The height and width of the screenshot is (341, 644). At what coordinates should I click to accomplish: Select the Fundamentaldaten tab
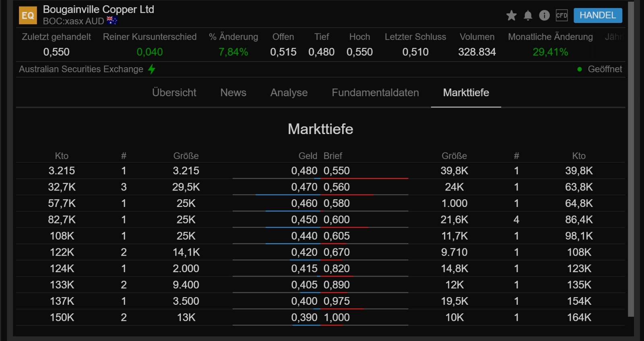[x=376, y=93]
